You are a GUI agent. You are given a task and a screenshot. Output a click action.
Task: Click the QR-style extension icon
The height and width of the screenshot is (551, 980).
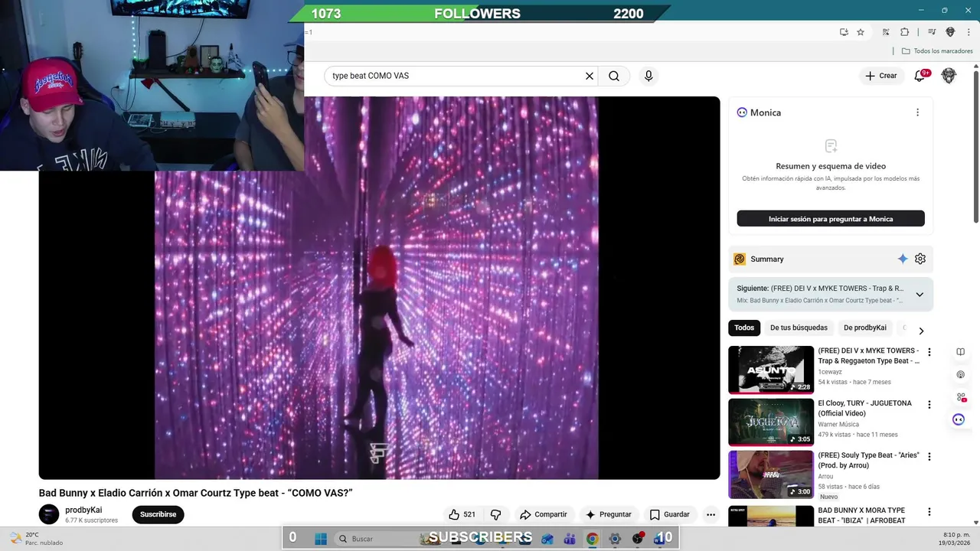point(886,32)
